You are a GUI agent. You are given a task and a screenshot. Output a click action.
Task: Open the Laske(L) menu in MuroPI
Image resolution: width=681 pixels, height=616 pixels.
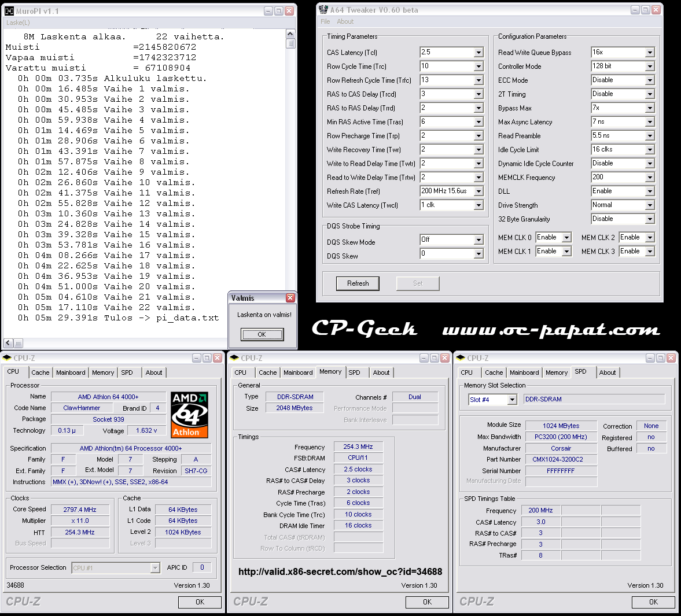click(19, 23)
